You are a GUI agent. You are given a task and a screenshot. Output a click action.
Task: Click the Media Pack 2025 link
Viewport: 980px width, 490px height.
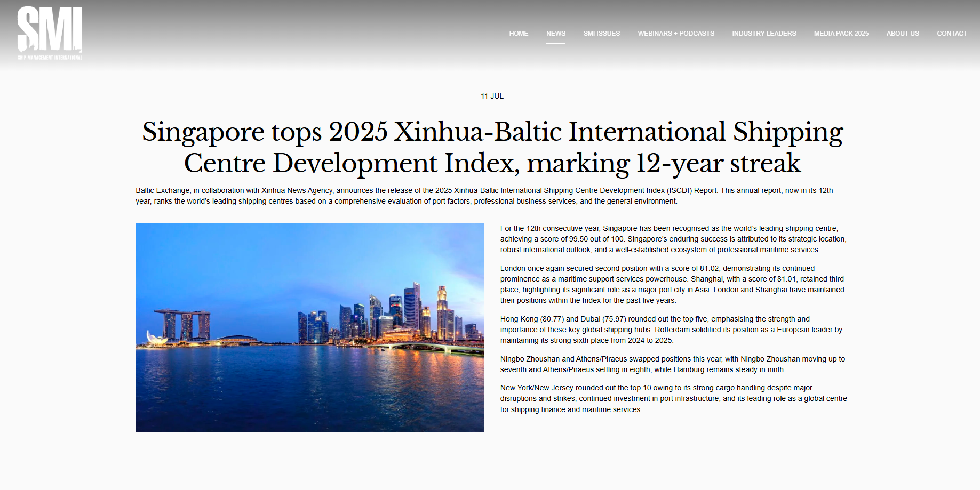841,34
